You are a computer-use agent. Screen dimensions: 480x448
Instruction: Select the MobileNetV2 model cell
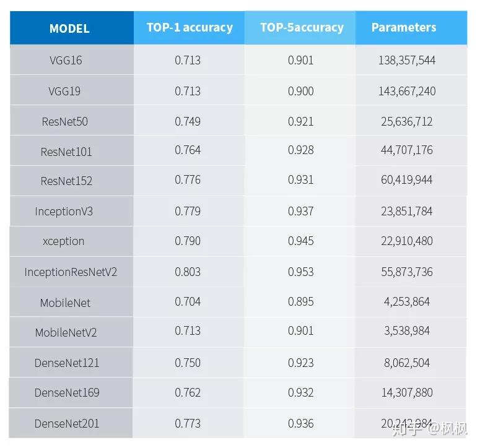[66, 332]
